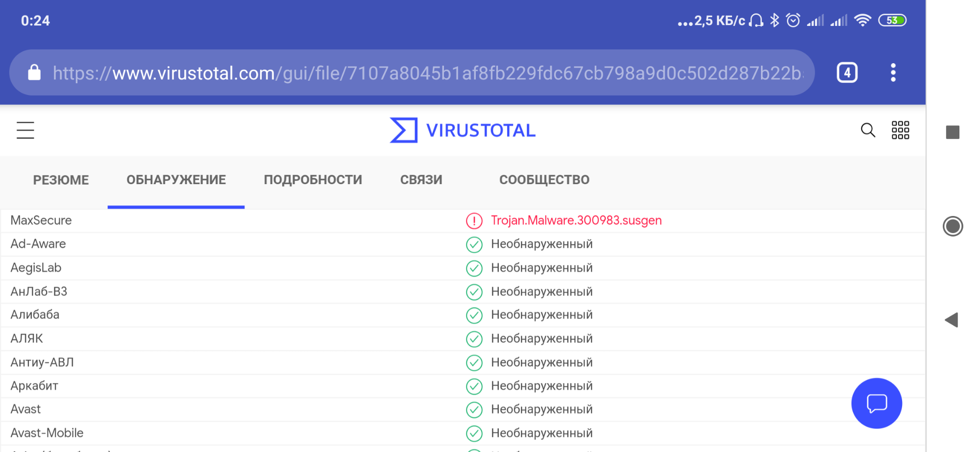Click the Avast engine name
Viewport: 980px width, 452px height.
click(x=25, y=409)
